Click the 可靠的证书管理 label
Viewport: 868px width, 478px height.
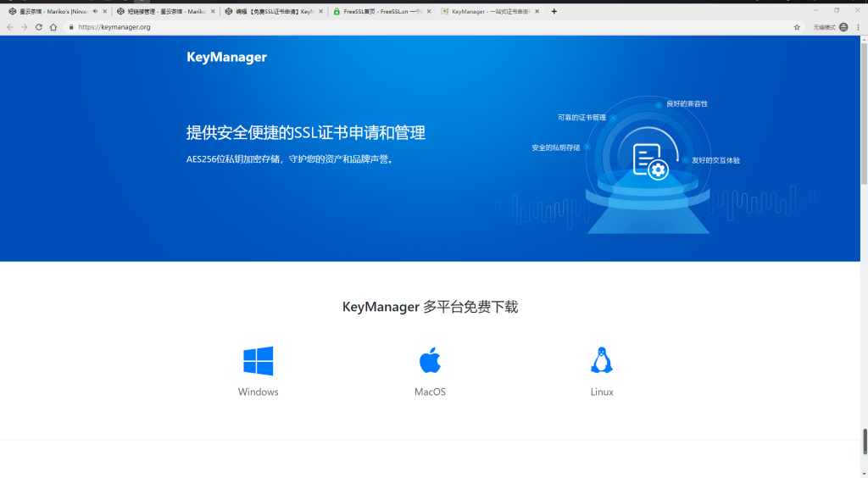coord(581,118)
